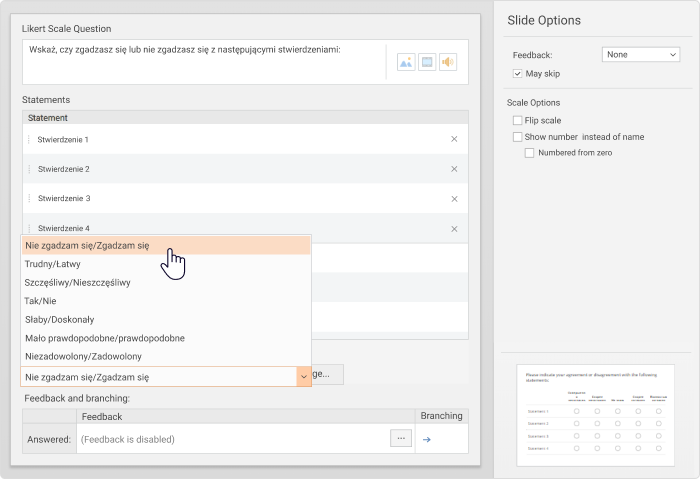Click the video insert icon
This screenshot has width=700, height=479.
pyautogui.click(x=426, y=62)
